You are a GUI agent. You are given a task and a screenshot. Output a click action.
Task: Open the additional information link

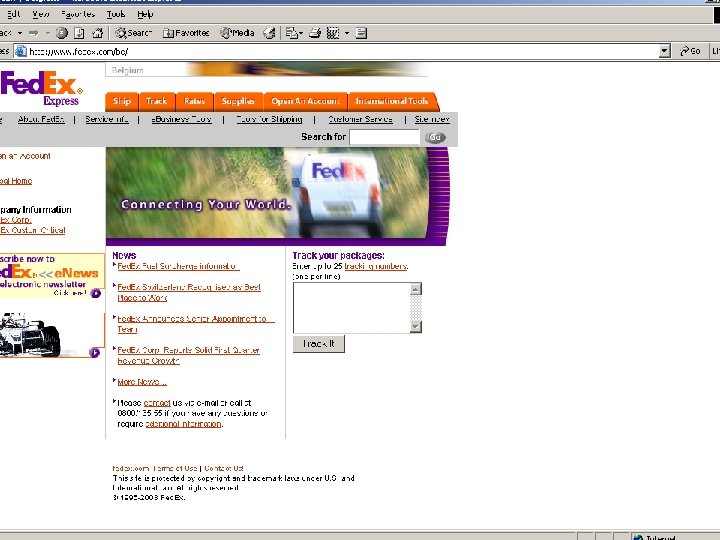coord(183,424)
